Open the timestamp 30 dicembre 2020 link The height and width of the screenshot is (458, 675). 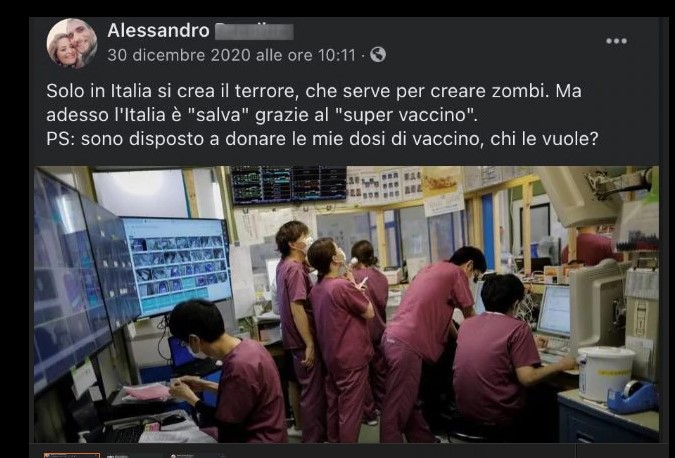232,55
